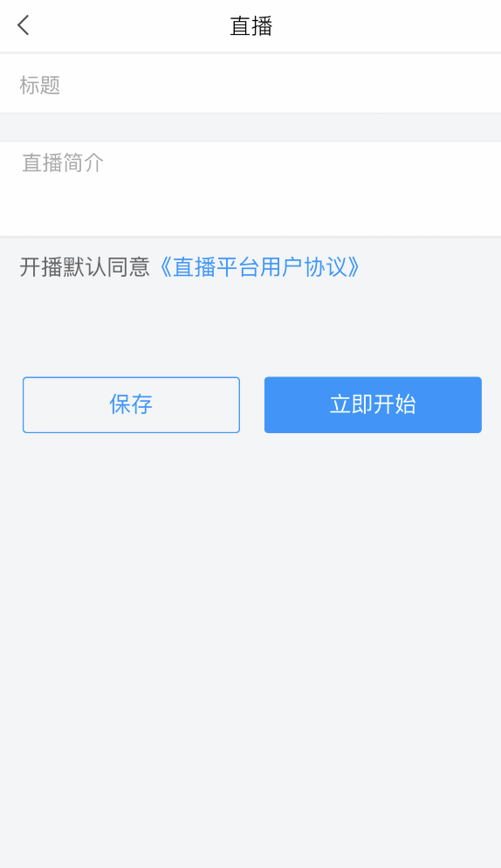Click the 立即开始 button
Image resolution: width=501 pixels, height=868 pixels.
coord(373,404)
